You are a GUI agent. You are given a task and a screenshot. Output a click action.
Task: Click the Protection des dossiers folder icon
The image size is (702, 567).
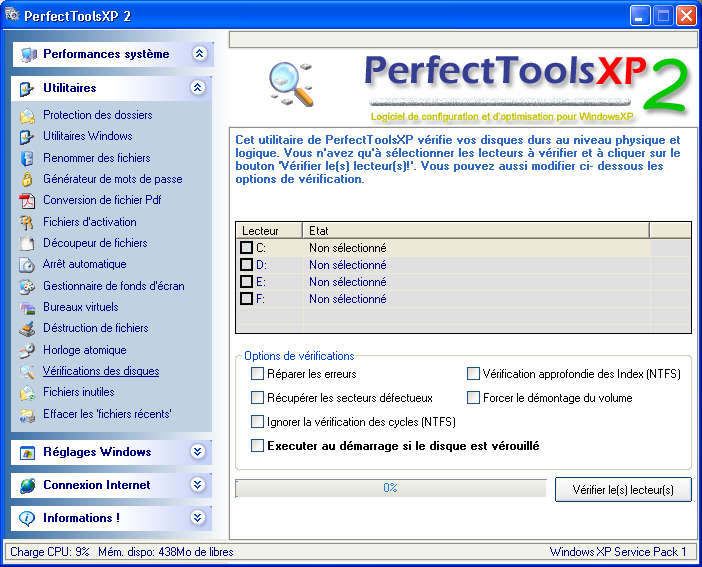tap(27, 116)
